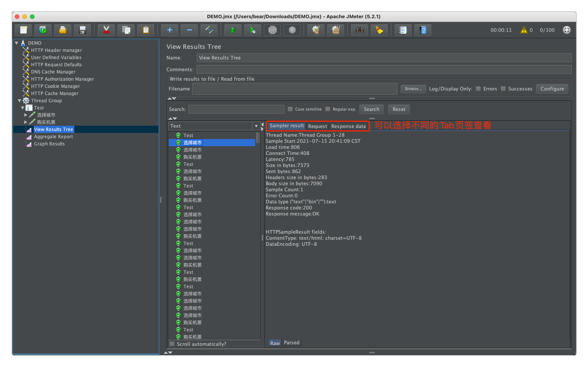Select the HTTP Authorization Manager element
588x367 pixels.
[x=63, y=79]
